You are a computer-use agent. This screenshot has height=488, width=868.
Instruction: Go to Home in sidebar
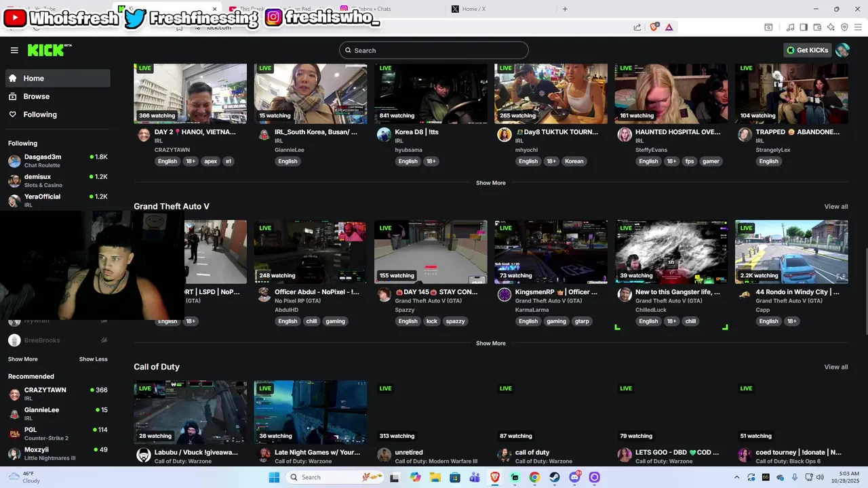pyautogui.click(x=58, y=78)
